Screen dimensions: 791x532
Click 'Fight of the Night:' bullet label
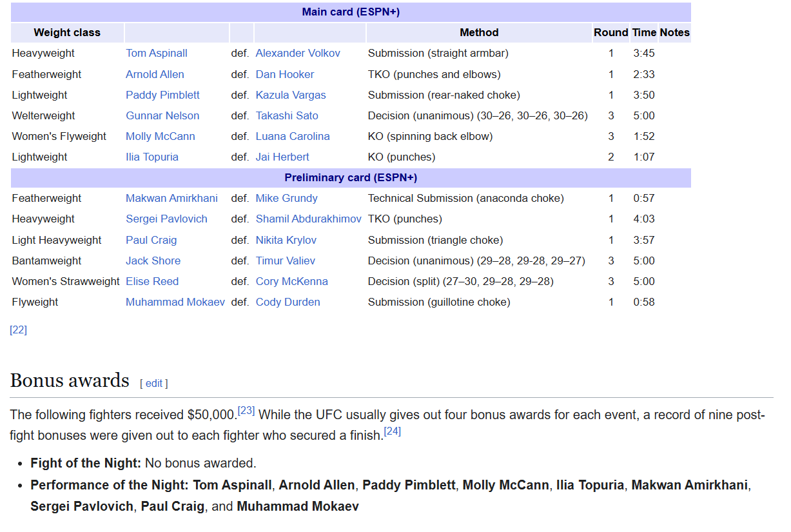tap(86, 463)
